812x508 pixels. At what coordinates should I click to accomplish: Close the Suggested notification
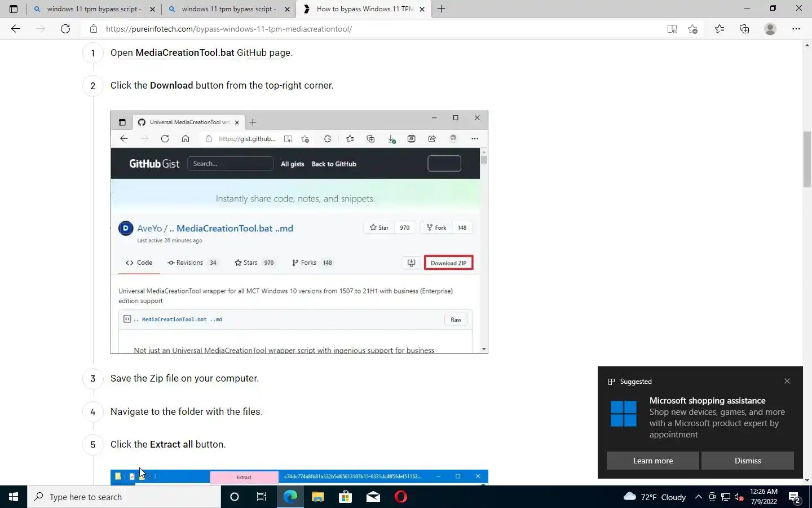(x=787, y=381)
